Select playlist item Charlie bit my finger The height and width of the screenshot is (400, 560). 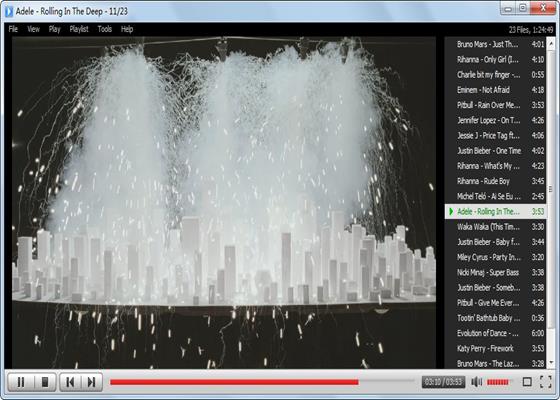coord(495,75)
